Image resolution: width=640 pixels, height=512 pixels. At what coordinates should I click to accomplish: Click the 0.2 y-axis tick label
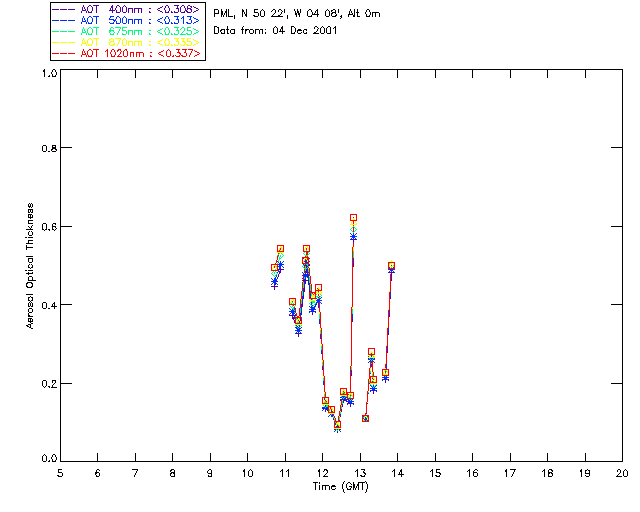49,384
